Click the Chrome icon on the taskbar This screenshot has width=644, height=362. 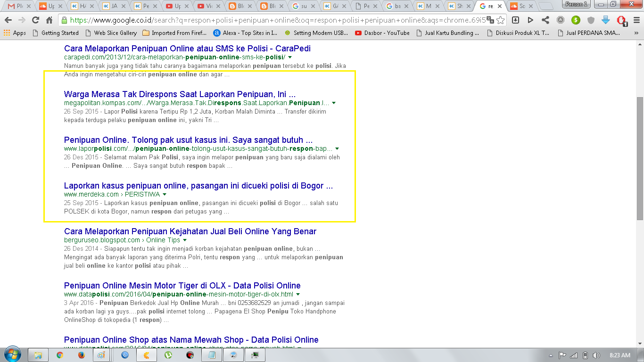point(60,355)
